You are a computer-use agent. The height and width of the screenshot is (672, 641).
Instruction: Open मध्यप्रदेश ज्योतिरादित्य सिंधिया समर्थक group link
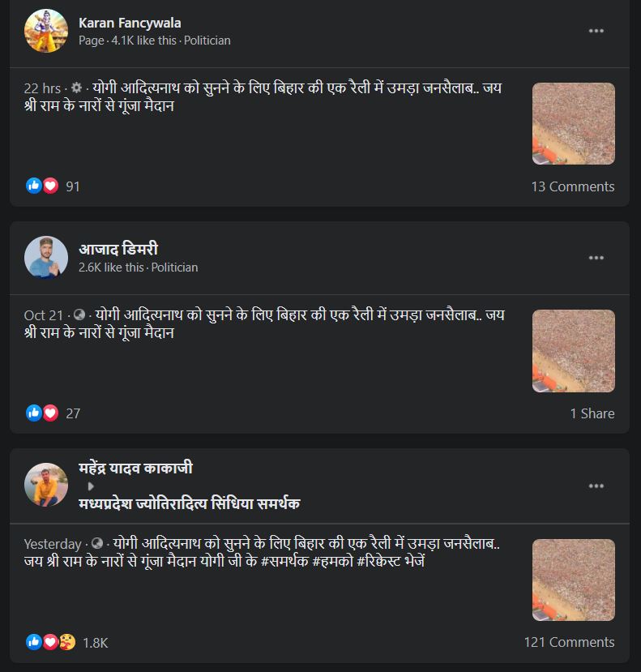pyautogui.click(x=189, y=504)
